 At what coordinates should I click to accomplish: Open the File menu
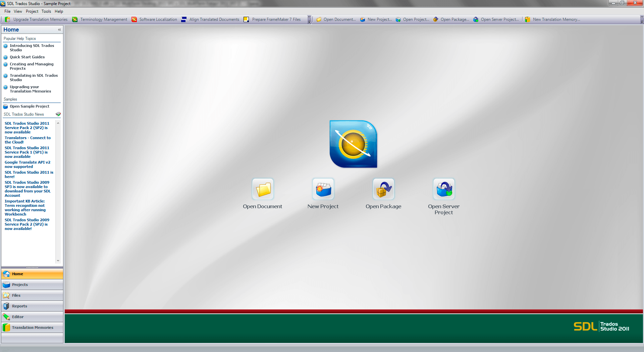(7, 11)
